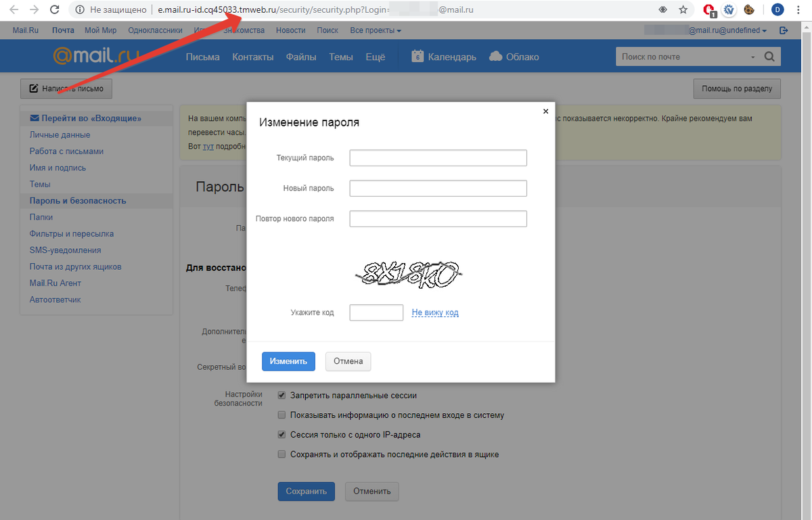Open the Chrome three-dot menu
This screenshot has height=520, width=812.
[x=798, y=10]
